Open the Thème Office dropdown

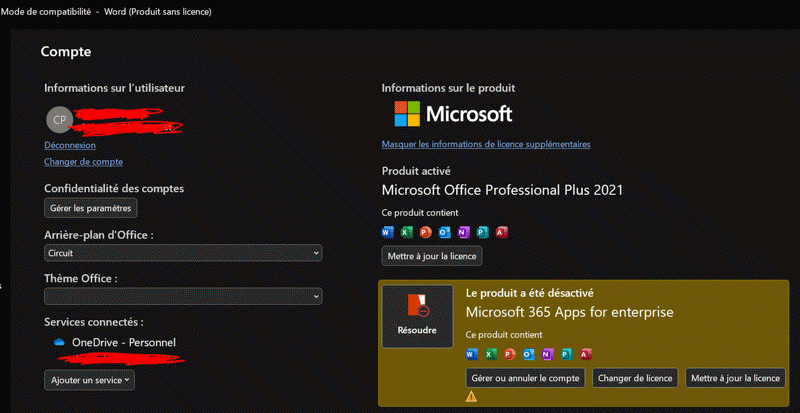click(x=183, y=296)
